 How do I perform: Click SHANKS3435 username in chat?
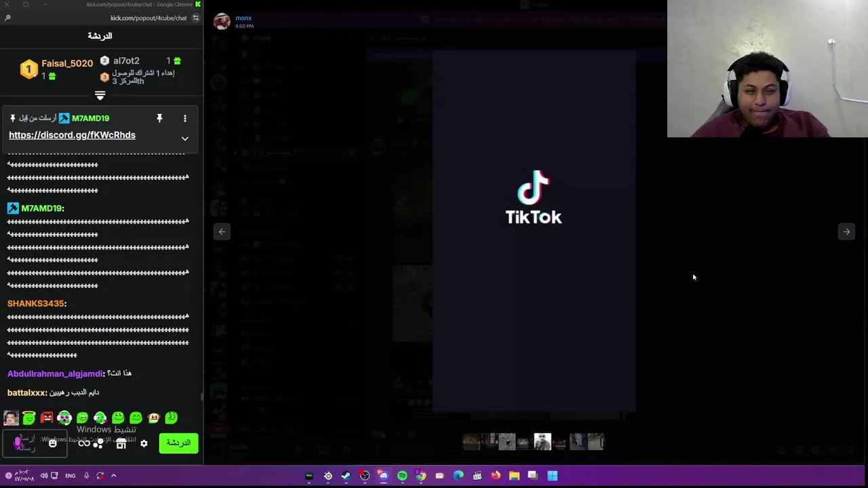[37, 304]
